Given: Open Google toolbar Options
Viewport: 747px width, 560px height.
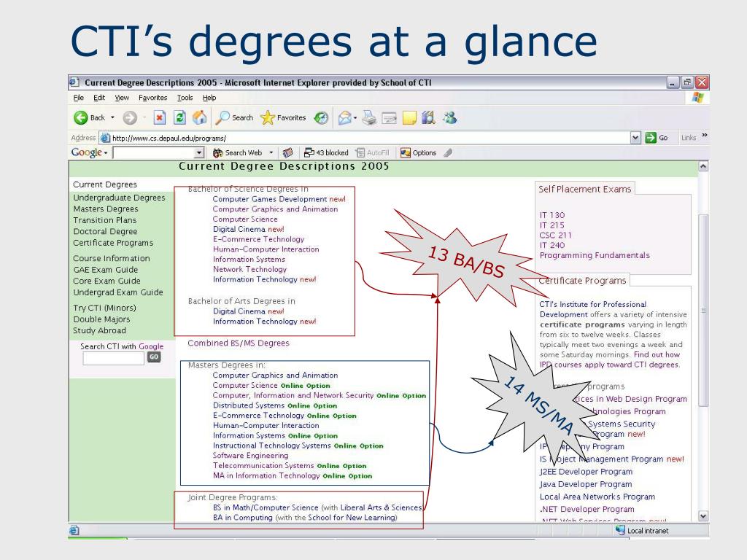Looking at the screenshot, I should pos(418,153).
